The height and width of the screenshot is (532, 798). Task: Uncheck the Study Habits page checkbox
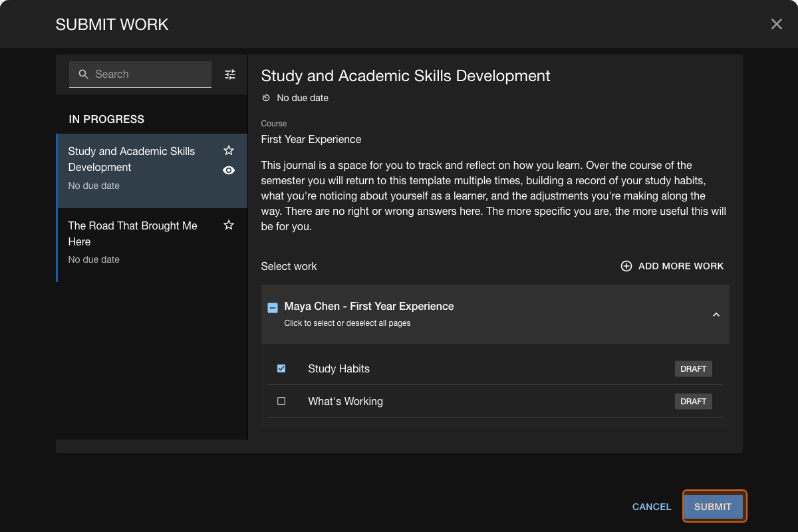pos(281,368)
